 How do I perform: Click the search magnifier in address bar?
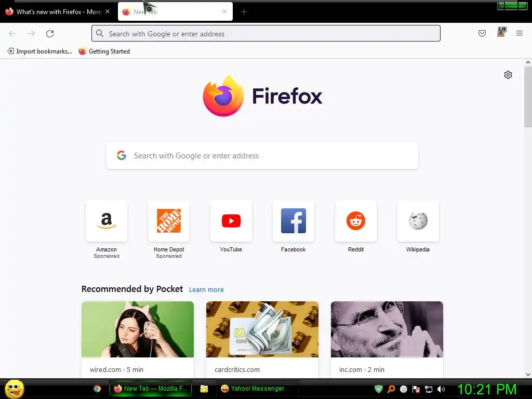pos(100,33)
